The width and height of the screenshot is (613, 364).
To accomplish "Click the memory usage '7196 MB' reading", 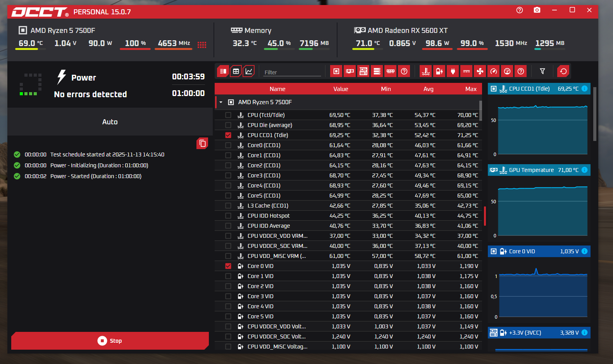I will point(314,43).
